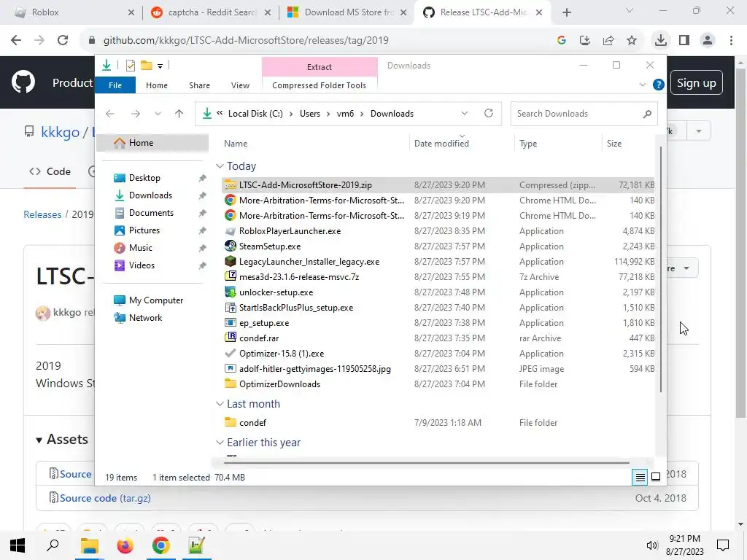Open Pictures in the navigation pane
The height and width of the screenshot is (560, 747).
click(x=144, y=230)
